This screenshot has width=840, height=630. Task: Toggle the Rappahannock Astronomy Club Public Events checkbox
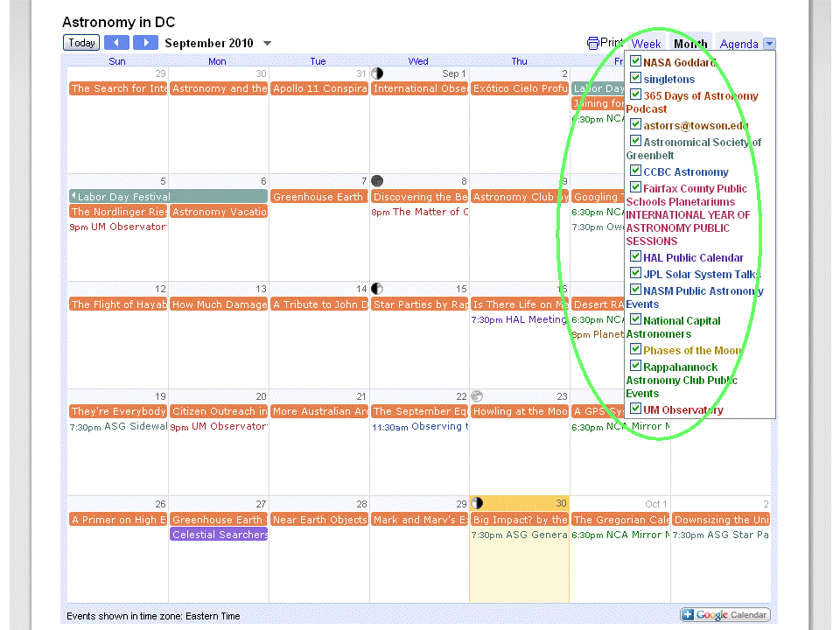click(x=635, y=366)
